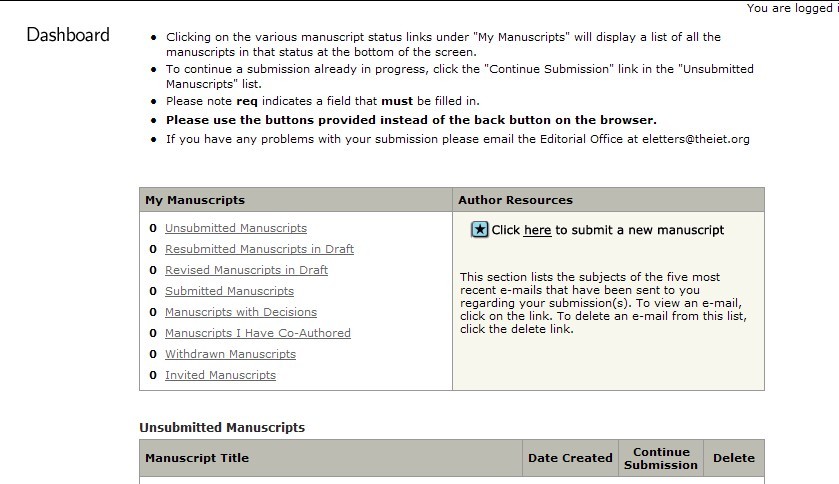Click the My Manuscripts panel header
The width and height of the screenshot is (839, 484).
tap(195, 200)
